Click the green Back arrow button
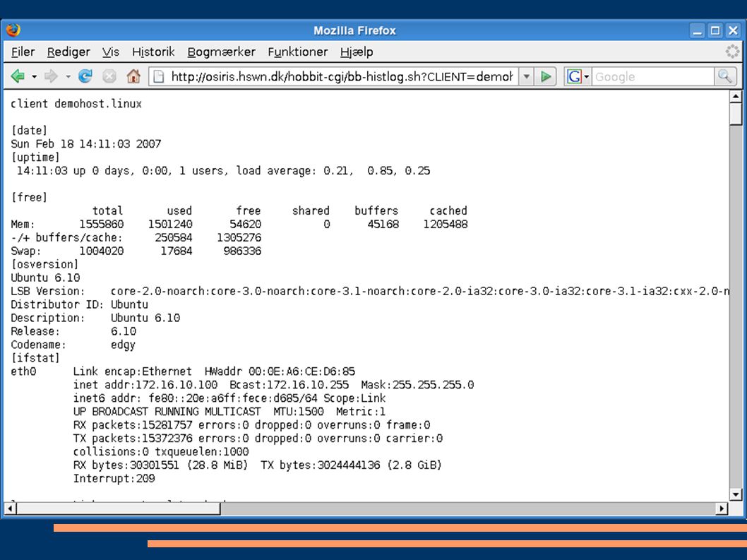Screen dimensions: 747x560 tap(18, 76)
